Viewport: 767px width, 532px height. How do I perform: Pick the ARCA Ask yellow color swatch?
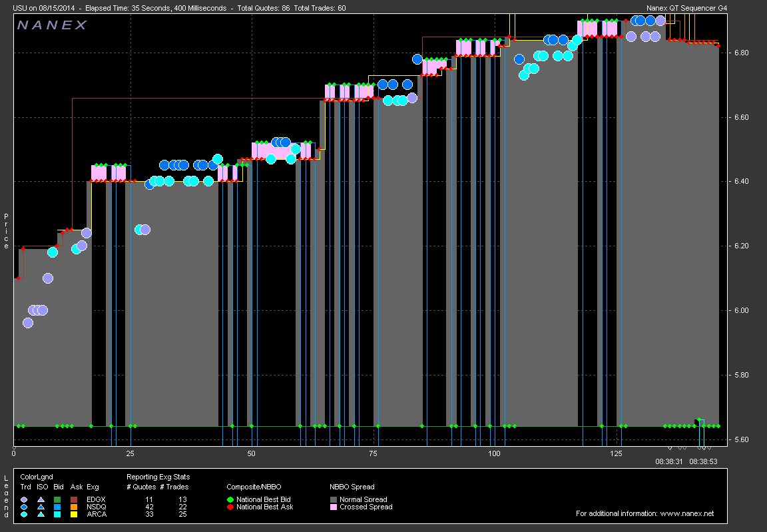pyautogui.click(x=75, y=515)
